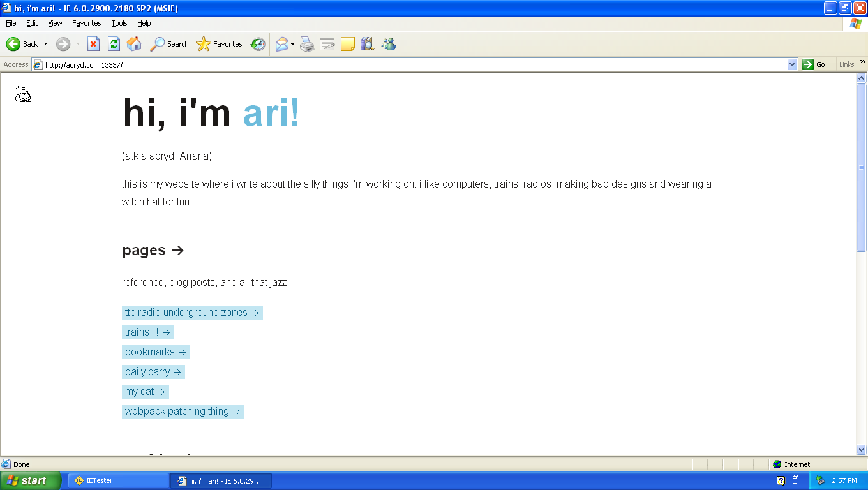Open the Tools menu

point(119,23)
